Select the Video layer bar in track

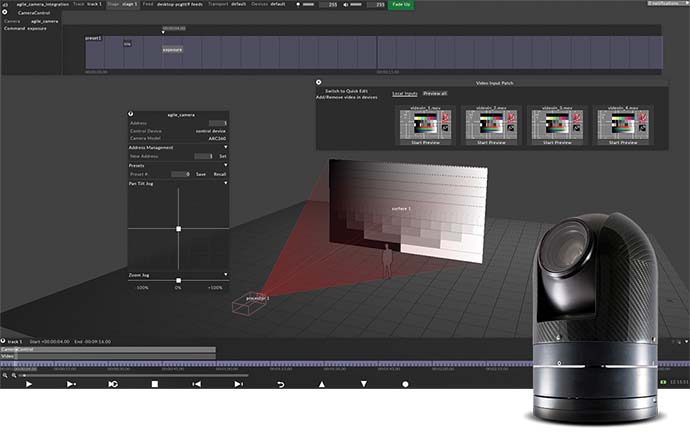[x=108, y=356]
